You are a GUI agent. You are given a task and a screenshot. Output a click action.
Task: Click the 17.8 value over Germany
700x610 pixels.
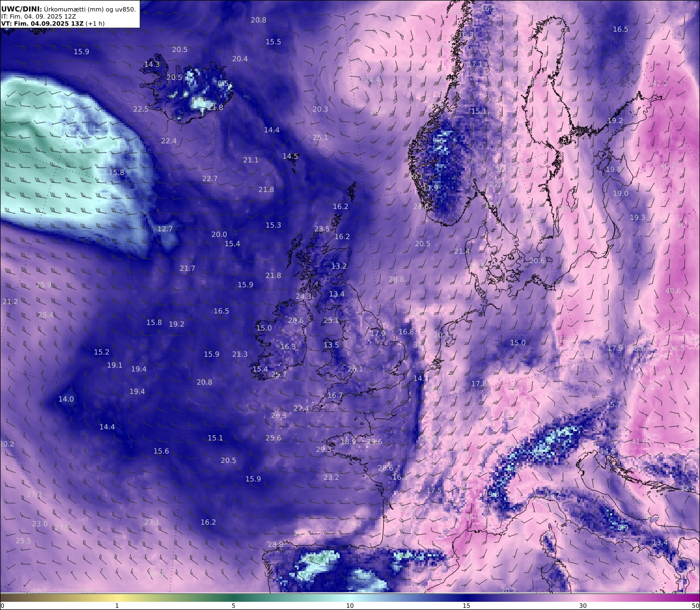pos(479,384)
